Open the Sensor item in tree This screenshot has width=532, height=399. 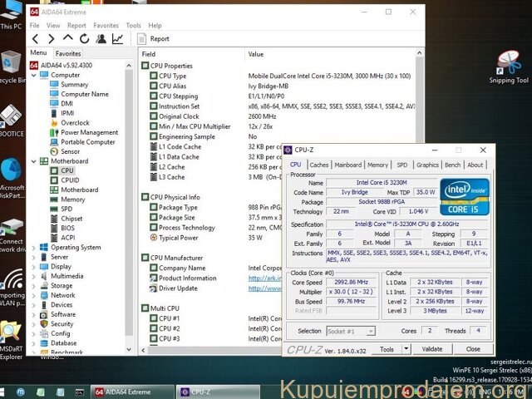tap(70, 151)
